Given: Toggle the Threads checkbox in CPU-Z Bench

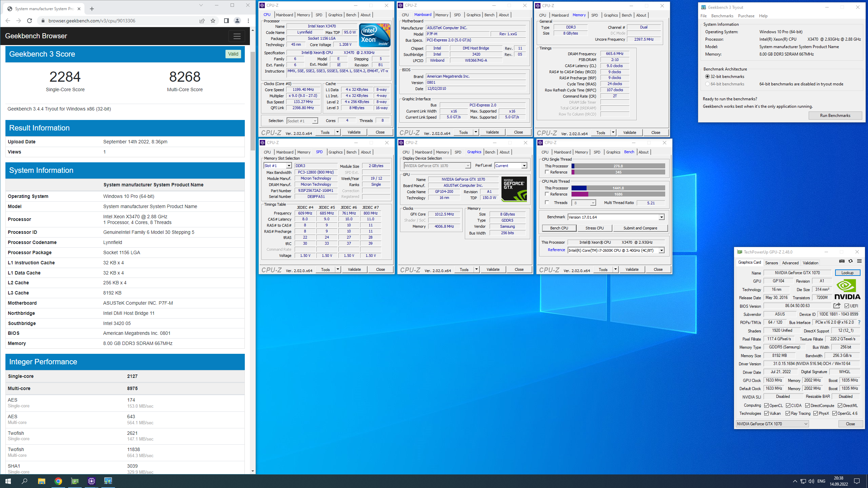Looking at the screenshot, I should [x=547, y=203].
